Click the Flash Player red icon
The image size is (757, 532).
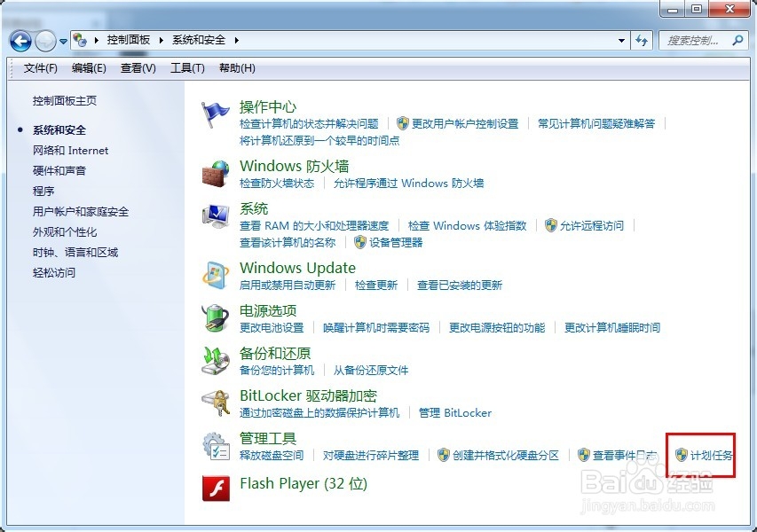[x=216, y=488]
